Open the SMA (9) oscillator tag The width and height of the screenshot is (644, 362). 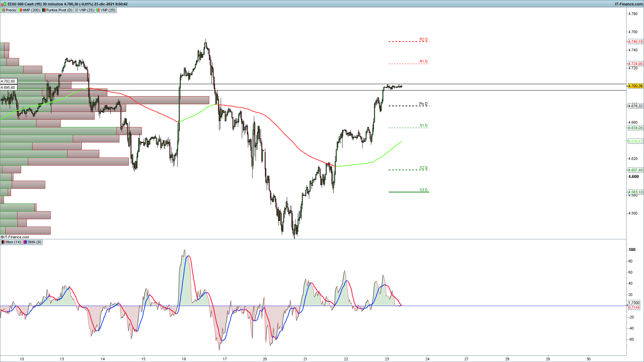(32, 242)
